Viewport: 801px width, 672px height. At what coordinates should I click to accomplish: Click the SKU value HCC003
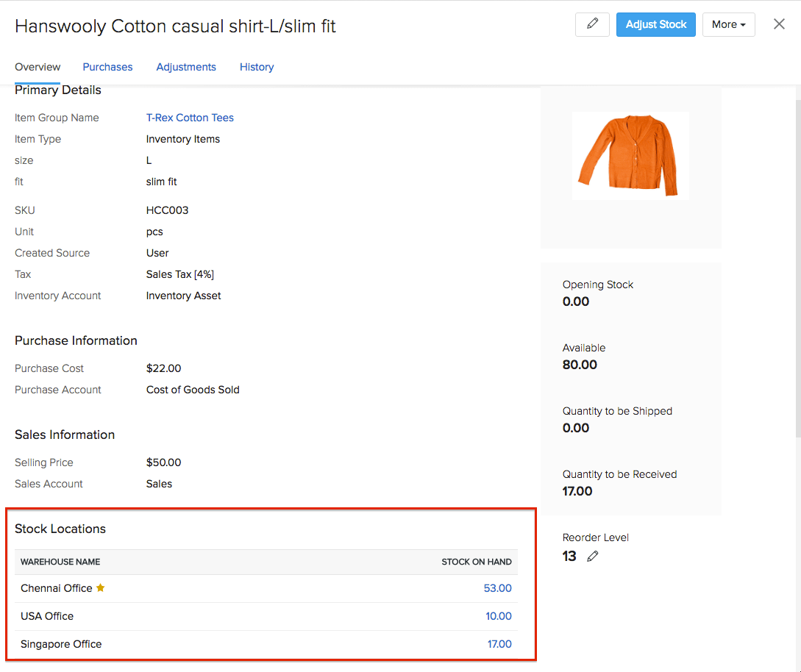[167, 210]
